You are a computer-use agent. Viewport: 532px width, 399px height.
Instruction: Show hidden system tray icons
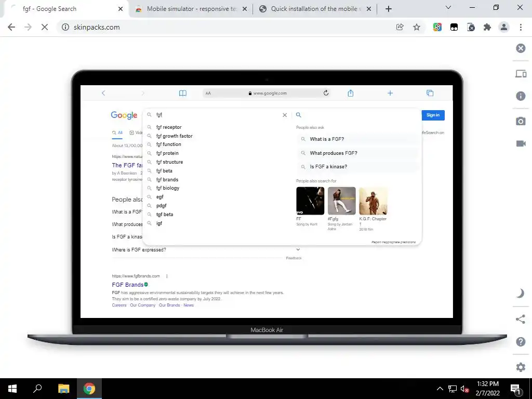pos(440,389)
